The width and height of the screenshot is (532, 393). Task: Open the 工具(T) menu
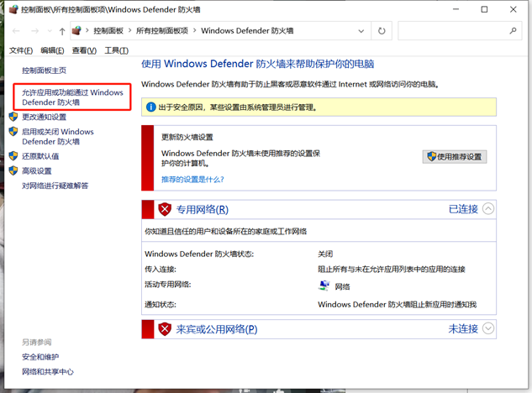pyautogui.click(x=116, y=50)
